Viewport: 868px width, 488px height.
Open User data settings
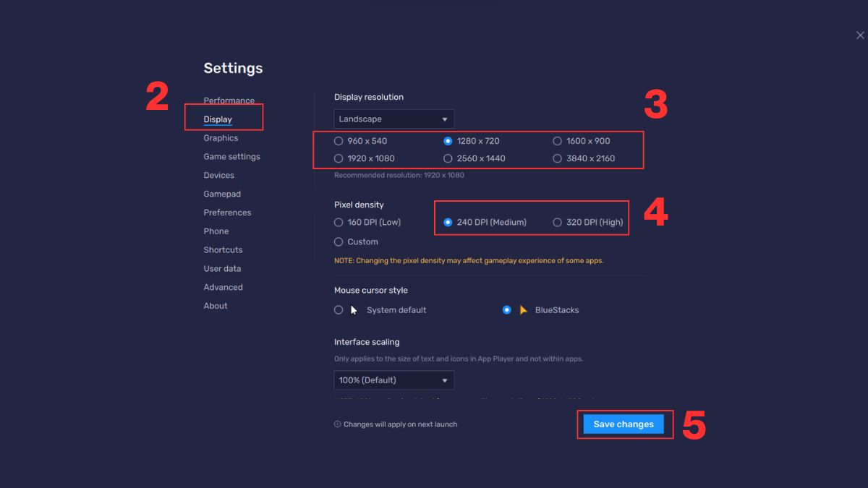click(222, 268)
